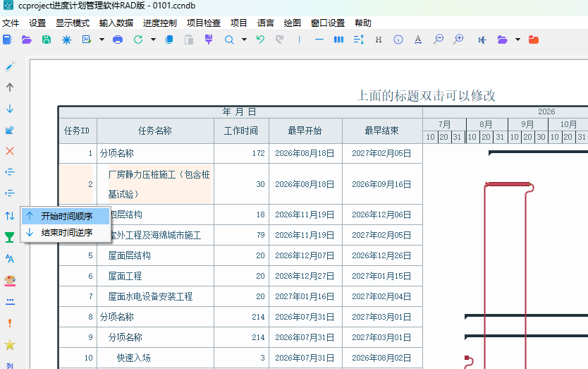Click the blue asterisk toolbar icon
Screen dimensions: 588x369
(x=66, y=40)
